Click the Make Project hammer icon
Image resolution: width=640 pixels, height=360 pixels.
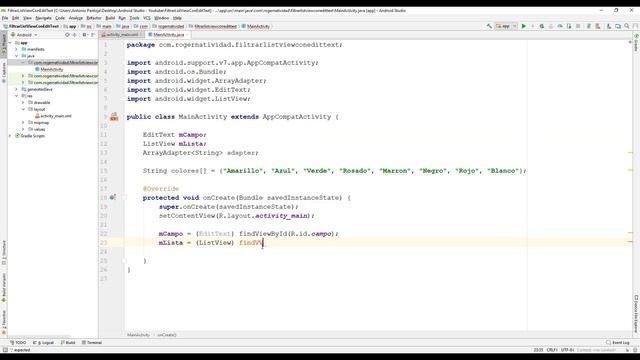(x=489, y=26)
